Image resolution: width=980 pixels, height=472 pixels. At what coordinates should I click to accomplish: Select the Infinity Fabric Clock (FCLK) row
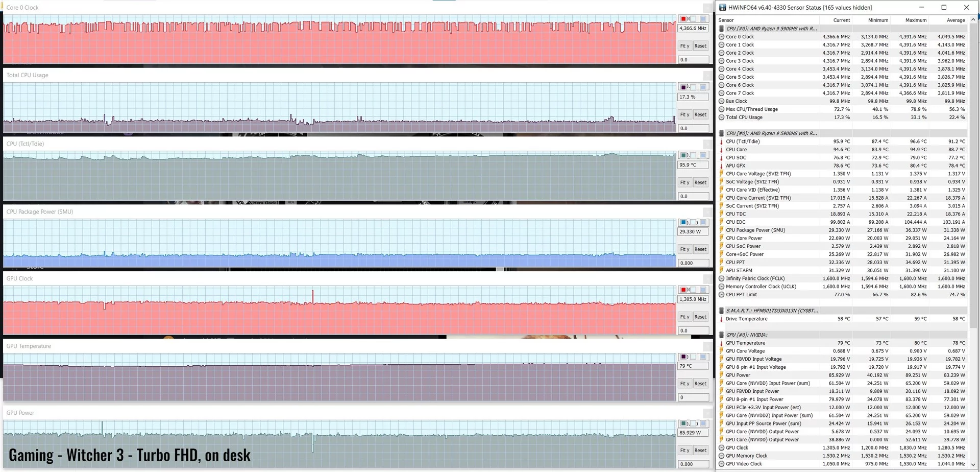tap(842, 279)
